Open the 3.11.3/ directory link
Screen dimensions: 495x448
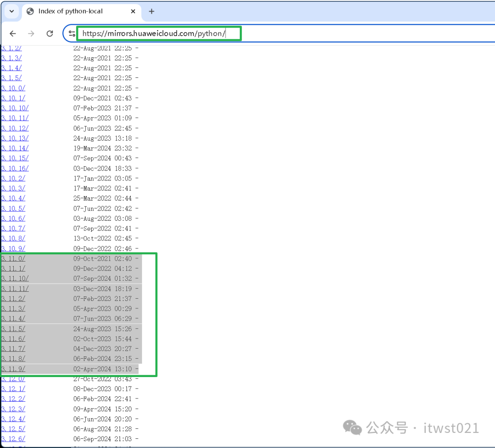tap(13, 309)
